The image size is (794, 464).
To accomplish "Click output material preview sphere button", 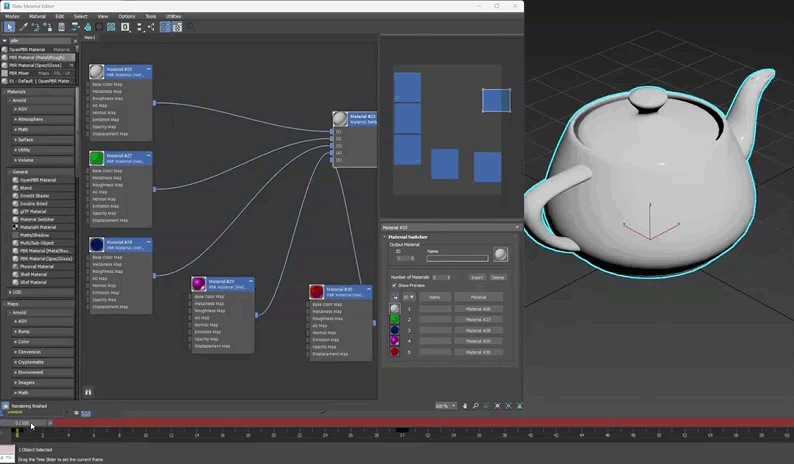I will pyautogui.click(x=500, y=254).
